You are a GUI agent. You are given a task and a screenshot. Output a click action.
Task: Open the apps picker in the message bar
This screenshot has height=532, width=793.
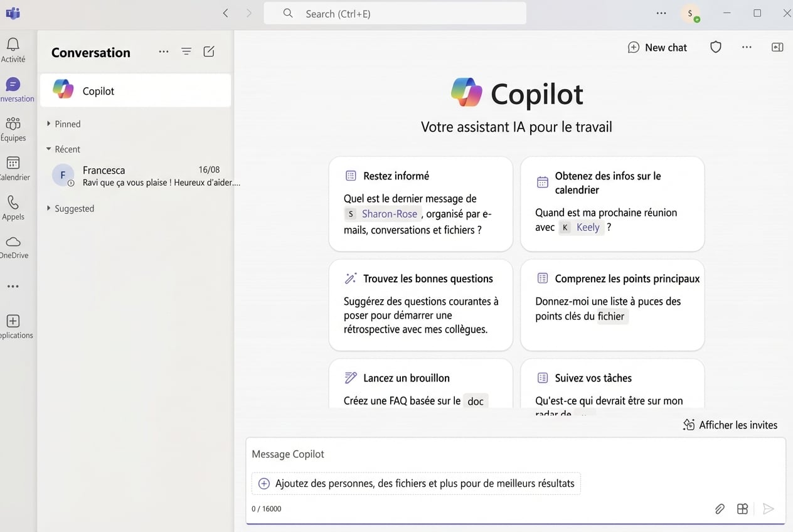click(742, 509)
